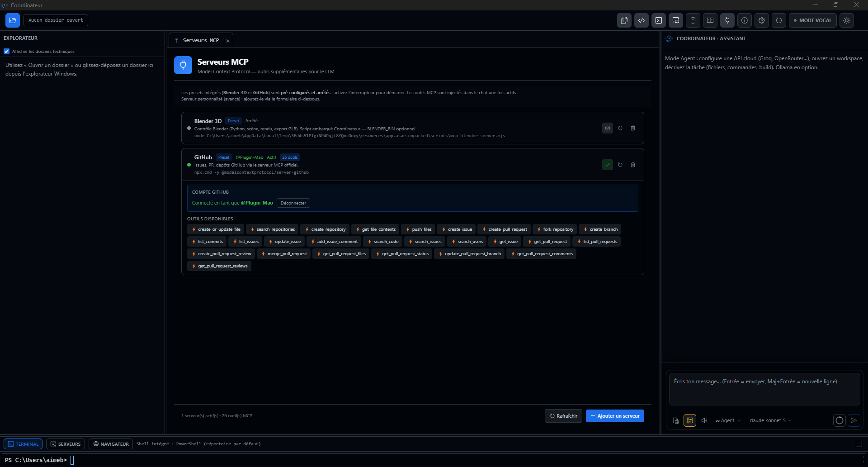Delete the Blender 3D server
The height and width of the screenshot is (467, 868).
click(633, 128)
